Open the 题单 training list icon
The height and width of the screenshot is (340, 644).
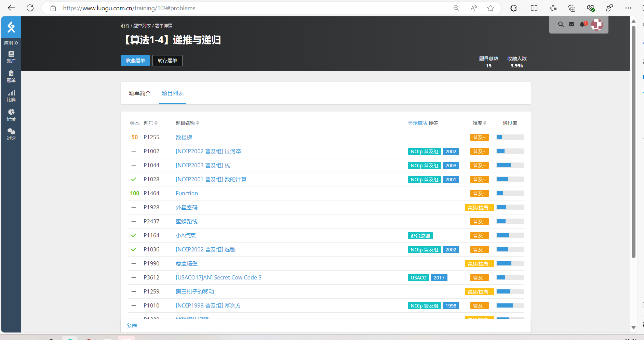click(11, 76)
